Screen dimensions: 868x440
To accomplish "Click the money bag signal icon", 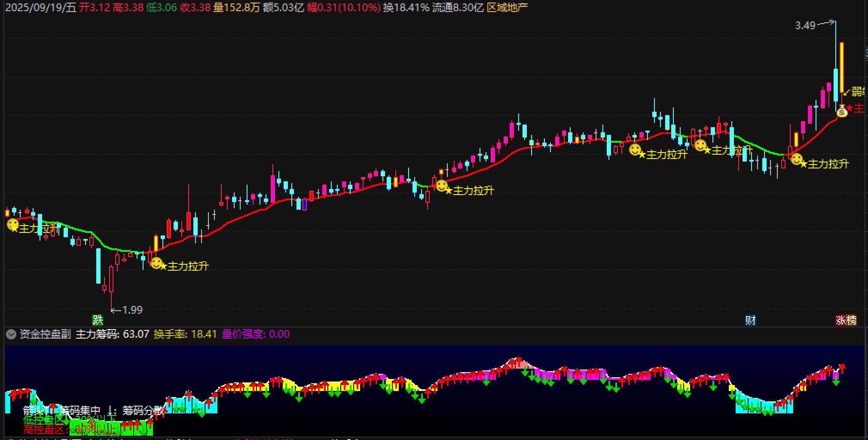I will pos(842,111).
